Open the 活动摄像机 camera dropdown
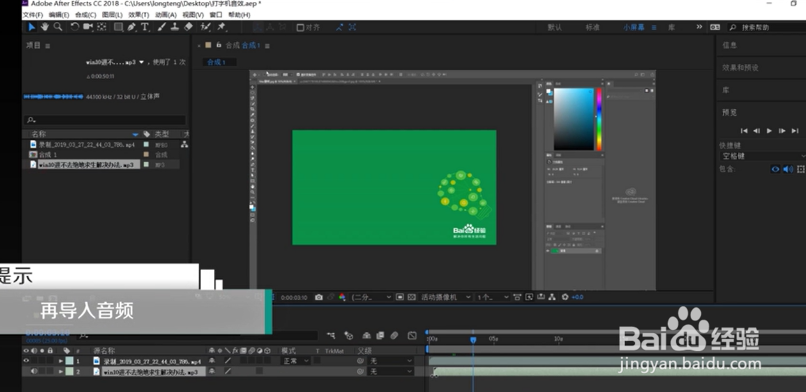 point(446,297)
